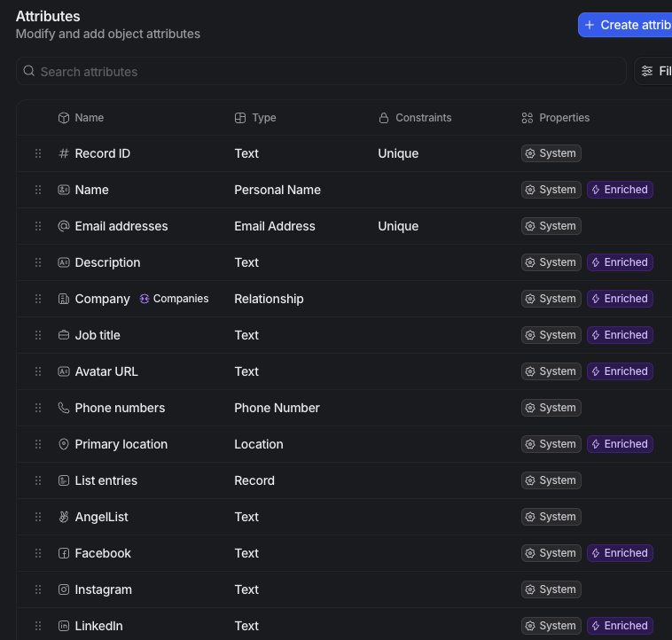The height and width of the screenshot is (640, 672).
Task: Click the cube icon in the Name column header
Action: pos(64,118)
